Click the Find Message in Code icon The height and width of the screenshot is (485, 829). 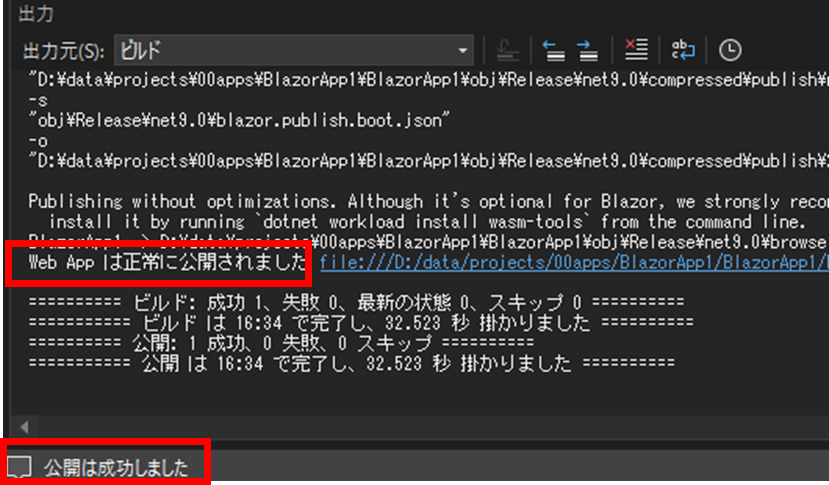506,49
